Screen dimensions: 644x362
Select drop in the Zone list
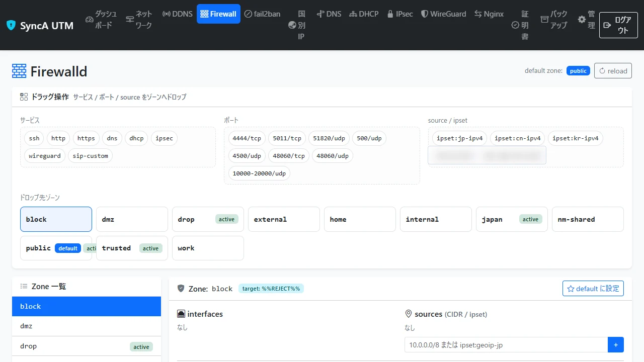pos(87,346)
